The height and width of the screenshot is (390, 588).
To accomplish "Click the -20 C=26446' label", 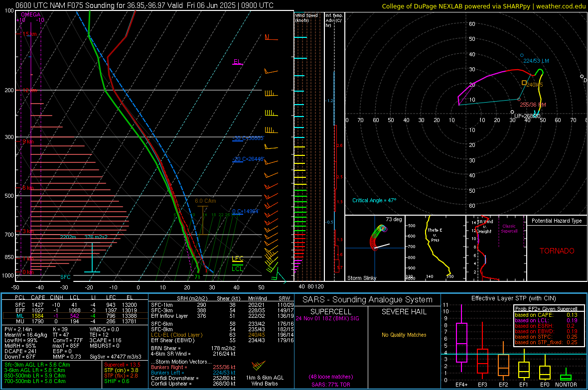I will [x=248, y=159].
